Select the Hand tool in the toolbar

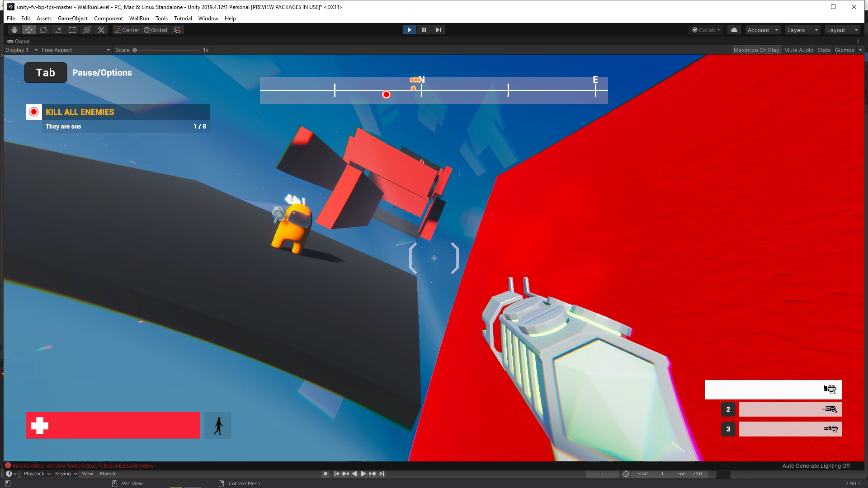14,30
